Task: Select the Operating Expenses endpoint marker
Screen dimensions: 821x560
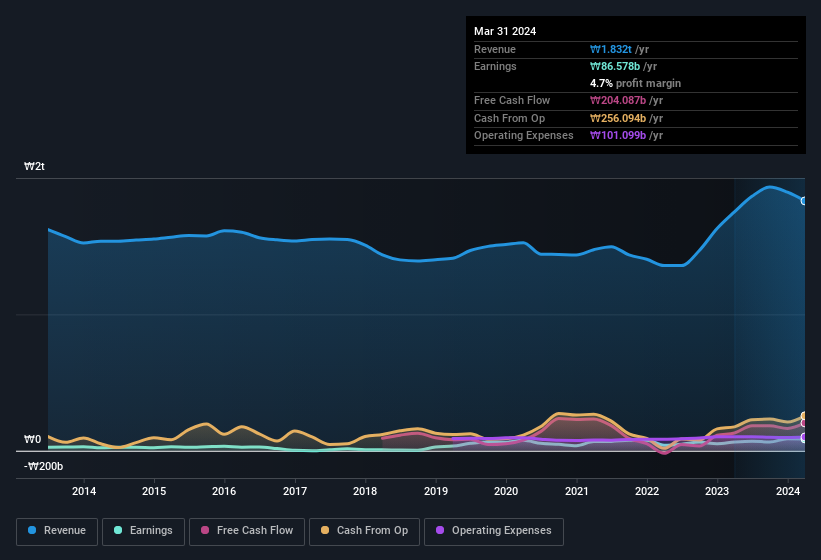Action: point(804,438)
